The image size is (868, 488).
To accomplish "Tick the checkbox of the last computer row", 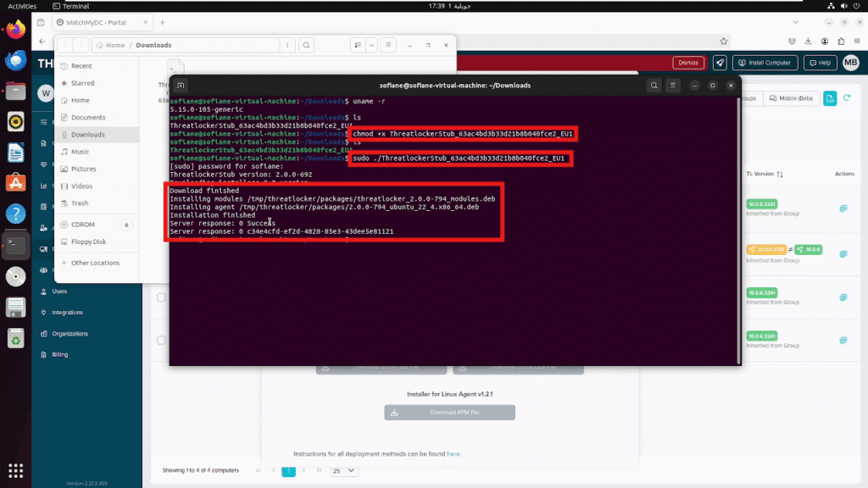I will coord(161,341).
